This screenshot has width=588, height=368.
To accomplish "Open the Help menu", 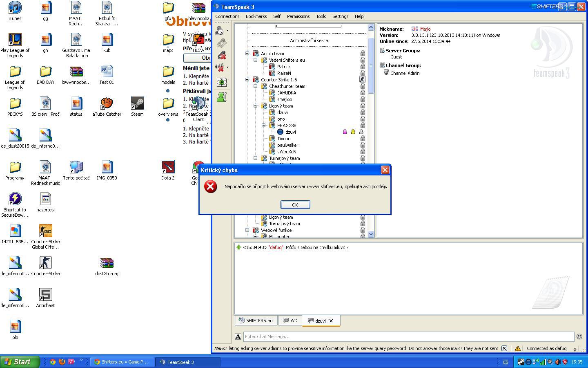I will tap(359, 16).
